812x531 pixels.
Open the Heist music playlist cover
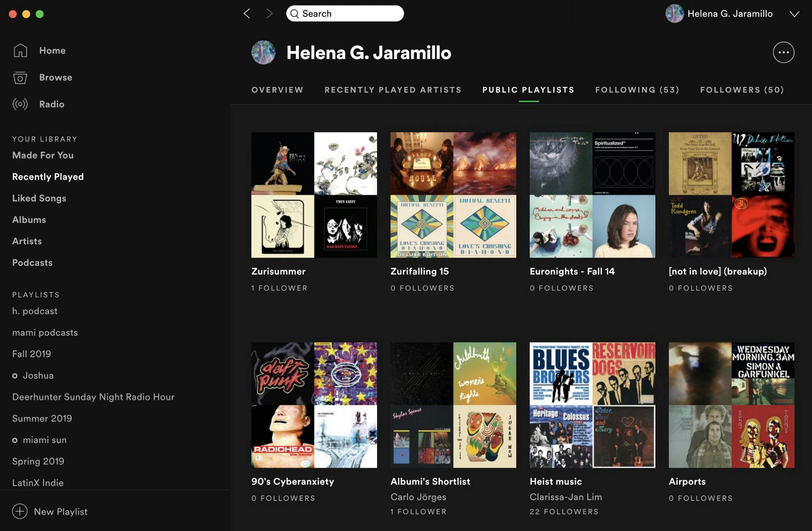pos(592,405)
